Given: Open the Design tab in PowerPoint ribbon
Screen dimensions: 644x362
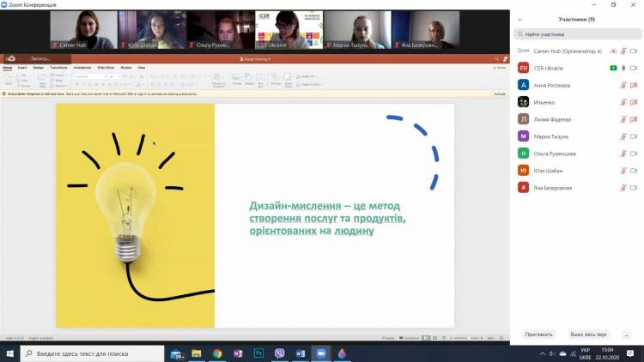Looking at the screenshot, I should [38, 67].
